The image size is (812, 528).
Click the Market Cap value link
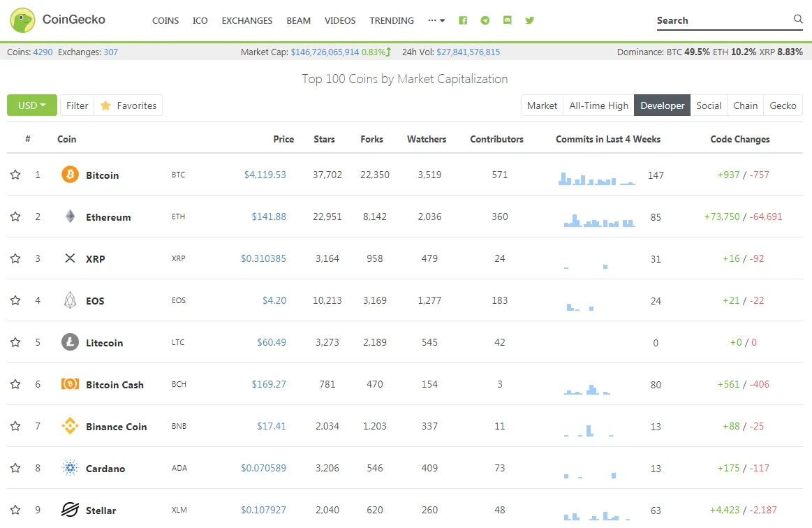point(325,52)
